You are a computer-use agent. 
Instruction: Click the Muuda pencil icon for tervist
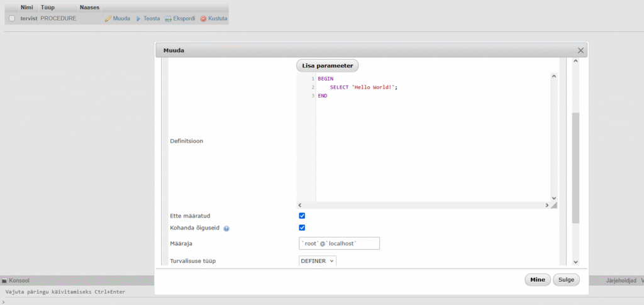pos(108,19)
